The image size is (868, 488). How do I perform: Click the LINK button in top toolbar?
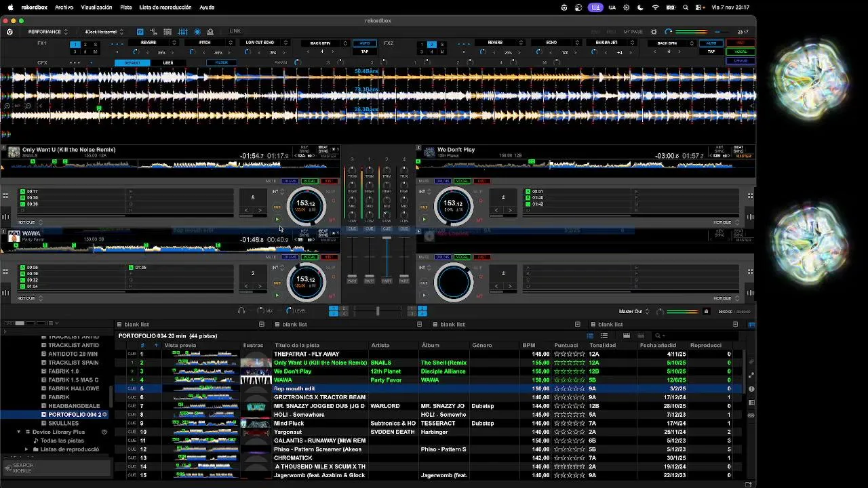(x=235, y=31)
